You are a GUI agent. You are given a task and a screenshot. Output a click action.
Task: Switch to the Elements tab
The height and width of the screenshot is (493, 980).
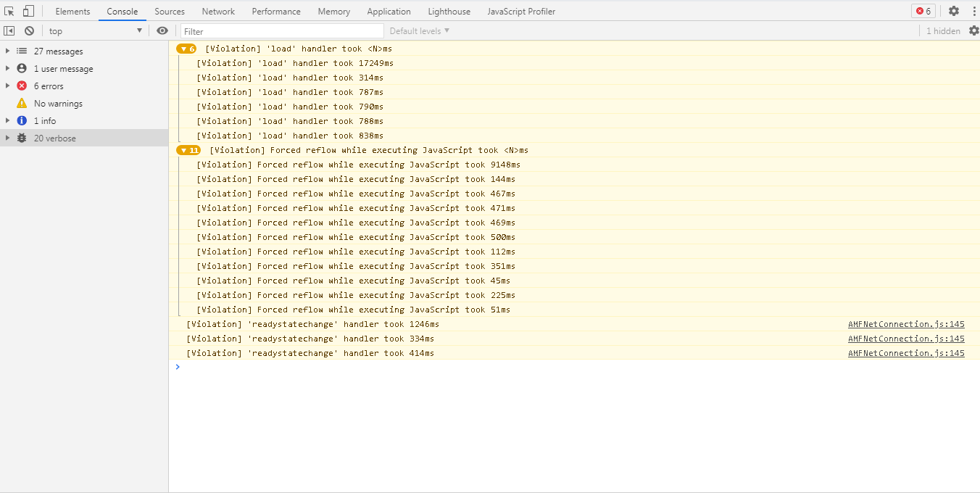point(72,12)
